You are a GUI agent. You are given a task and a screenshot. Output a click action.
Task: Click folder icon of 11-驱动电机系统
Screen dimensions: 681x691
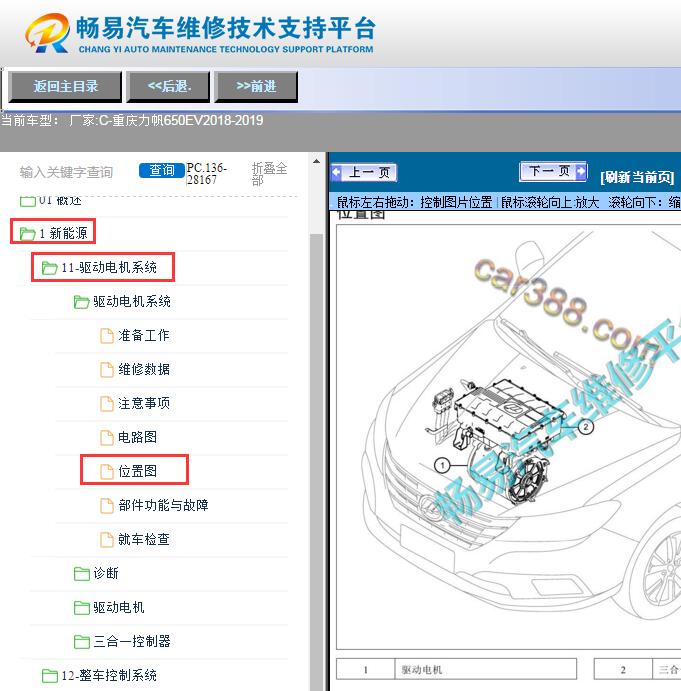pyautogui.click(x=49, y=267)
